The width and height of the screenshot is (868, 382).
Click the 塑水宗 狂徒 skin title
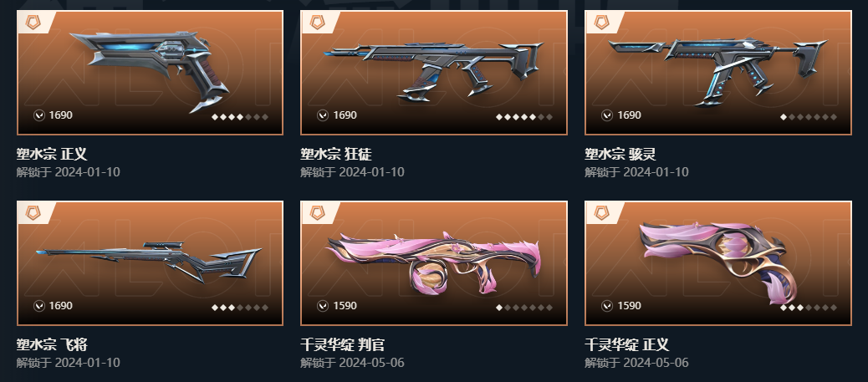(x=336, y=154)
